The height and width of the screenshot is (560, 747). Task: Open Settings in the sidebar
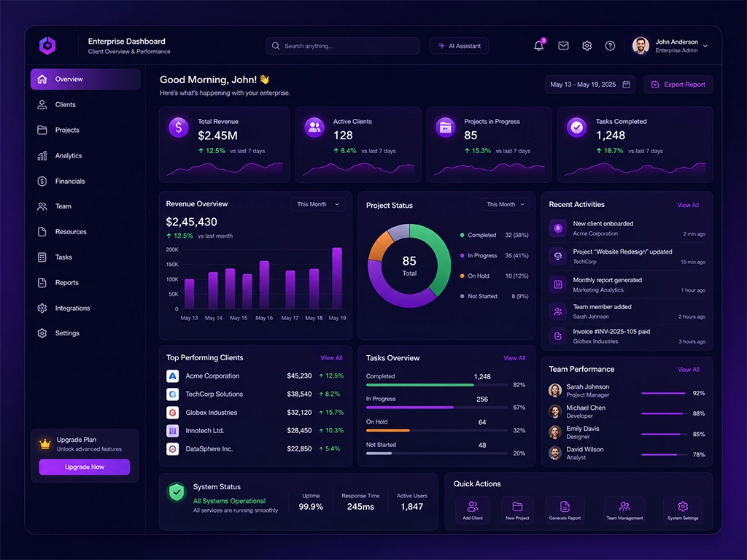(86, 333)
